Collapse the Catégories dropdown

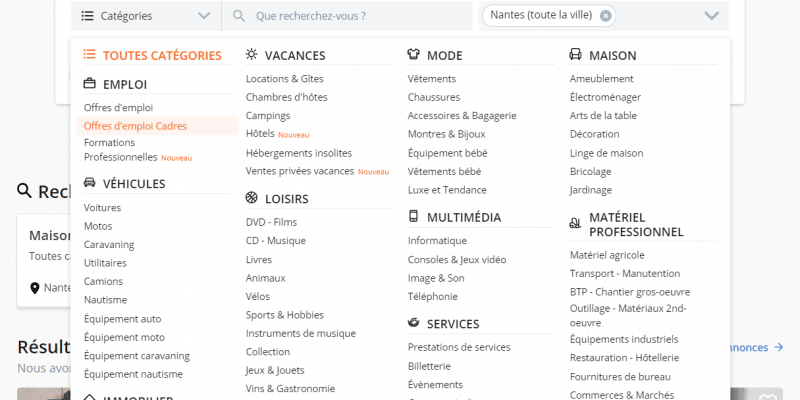tap(204, 16)
